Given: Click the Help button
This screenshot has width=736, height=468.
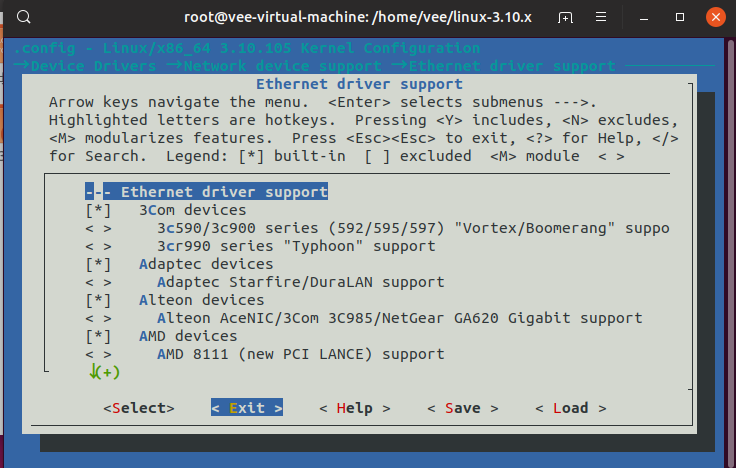Looking at the screenshot, I should pos(355,408).
